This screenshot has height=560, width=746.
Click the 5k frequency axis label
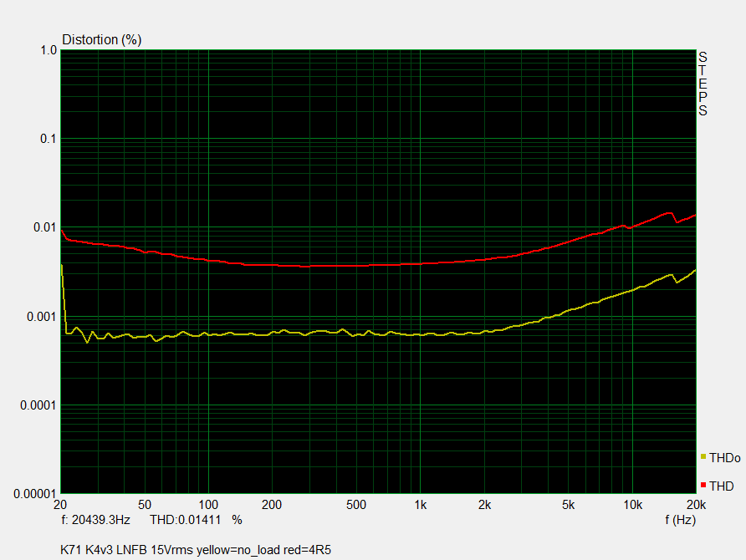point(568,505)
